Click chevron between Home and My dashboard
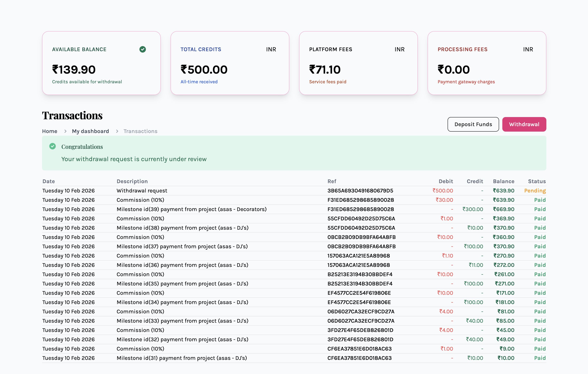This screenshot has height=374, width=588. pyautogui.click(x=65, y=131)
